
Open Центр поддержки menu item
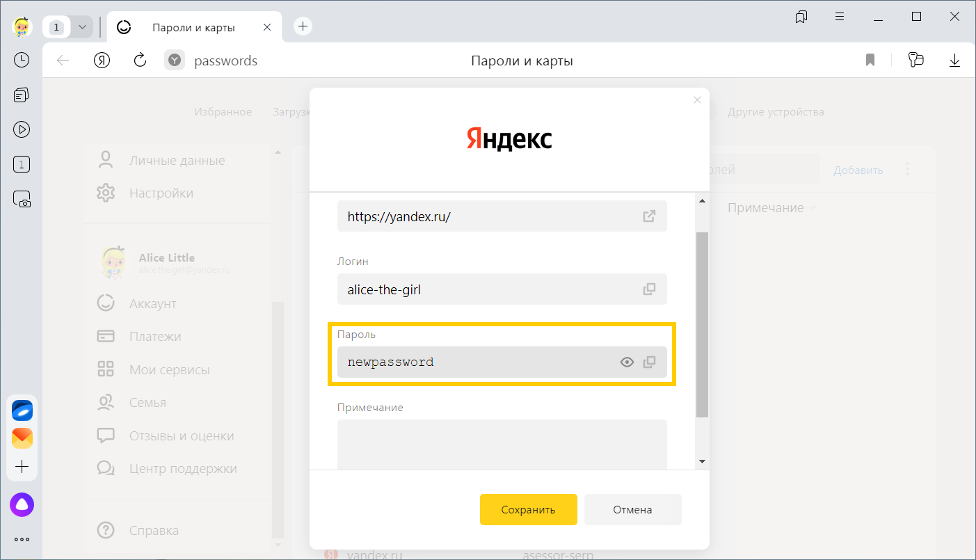point(183,469)
